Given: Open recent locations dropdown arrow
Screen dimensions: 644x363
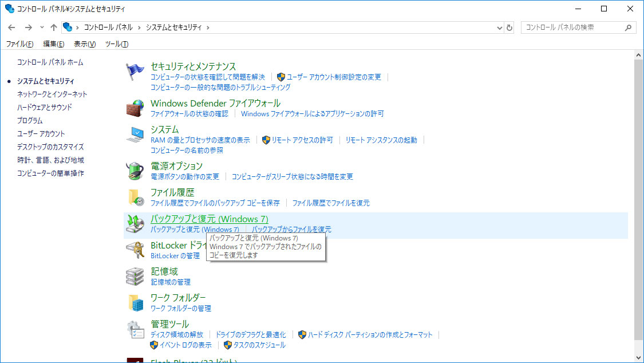Looking at the screenshot, I should click(42, 27).
